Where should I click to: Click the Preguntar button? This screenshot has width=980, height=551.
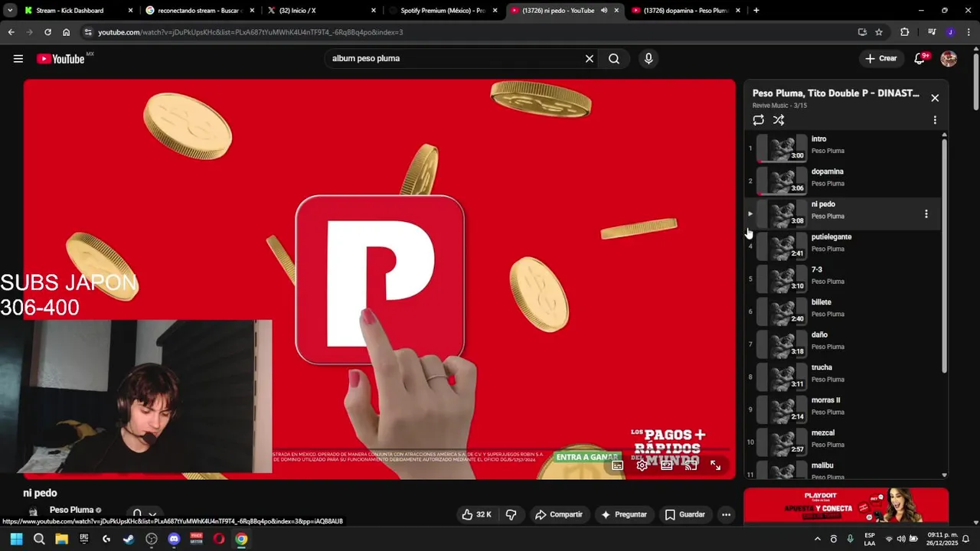pos(624,514)
